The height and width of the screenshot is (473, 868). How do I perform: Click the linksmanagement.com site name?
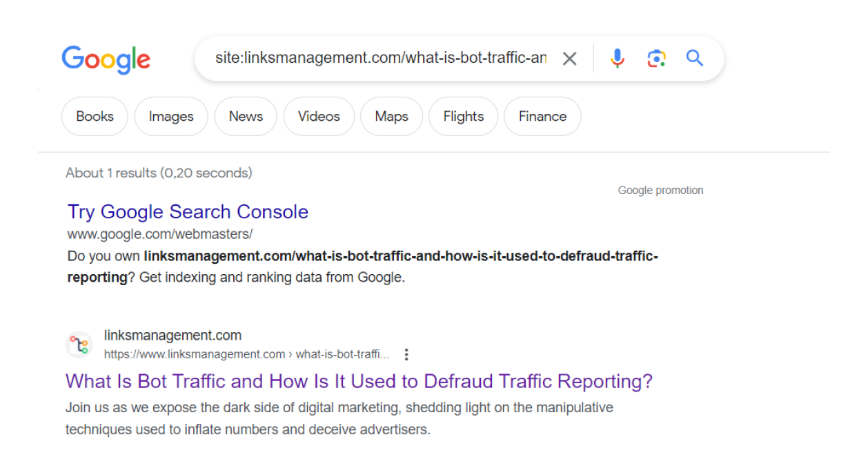172,336
